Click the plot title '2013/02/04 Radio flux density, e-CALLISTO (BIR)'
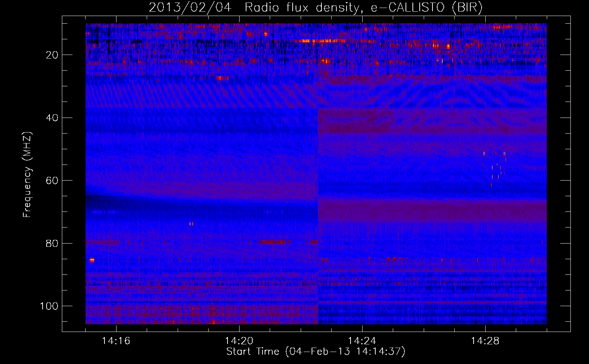 tap(316, 8)
